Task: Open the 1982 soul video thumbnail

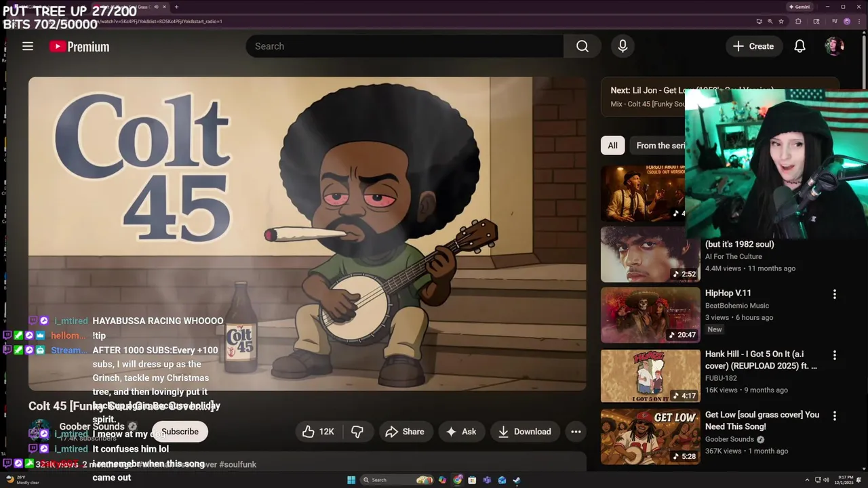Action: click(x=650, y=254)
